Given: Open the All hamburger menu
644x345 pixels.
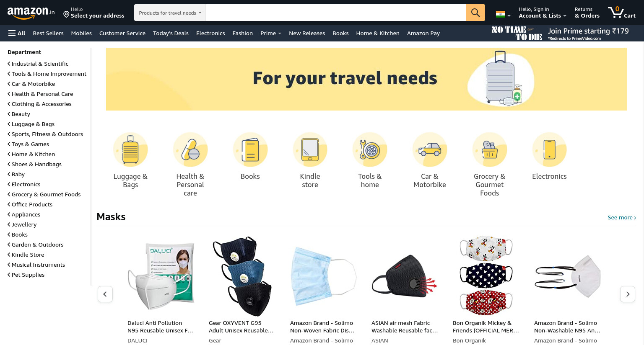Looking at the screenshot, I should coord(17,33).
